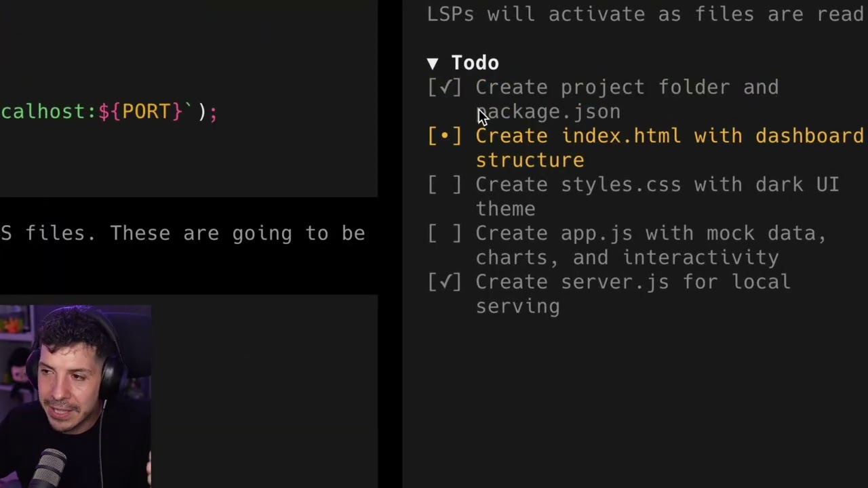Toggle checkbox for Create project folder task
The height and width of the screenshot is (488, 868).
(445, 87)
